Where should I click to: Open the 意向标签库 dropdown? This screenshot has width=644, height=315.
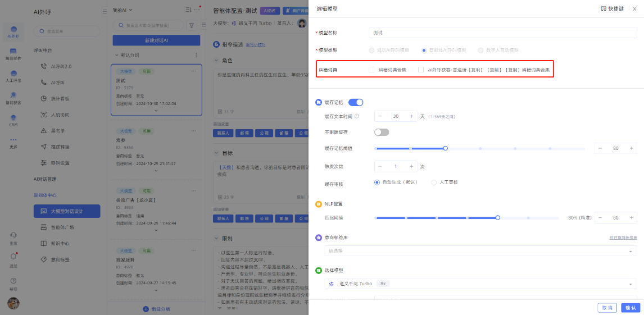point(480,251)
